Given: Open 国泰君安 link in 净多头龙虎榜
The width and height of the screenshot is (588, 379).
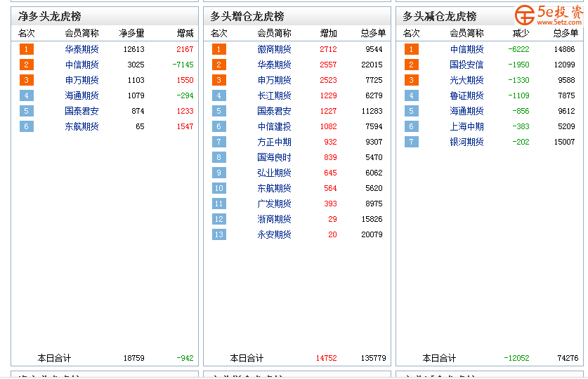Looking at the screenshot, I should click(x=81, y=111).
